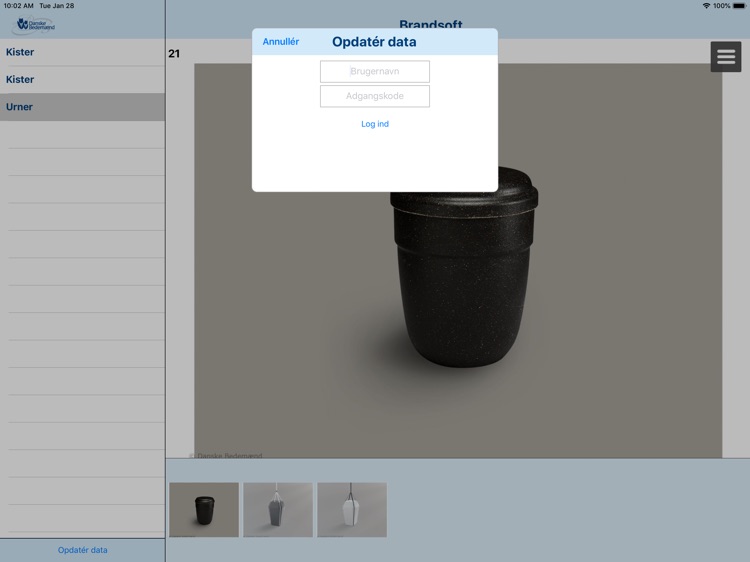Select the second Kister category

(x=20, y=79)
